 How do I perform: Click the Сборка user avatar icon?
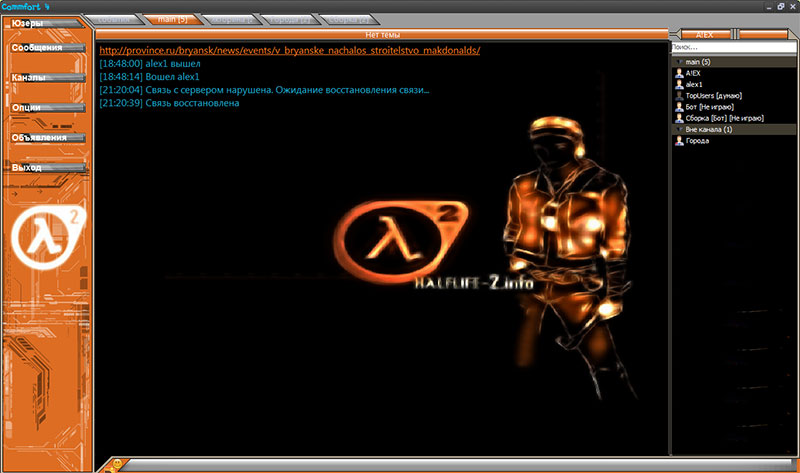679,118
